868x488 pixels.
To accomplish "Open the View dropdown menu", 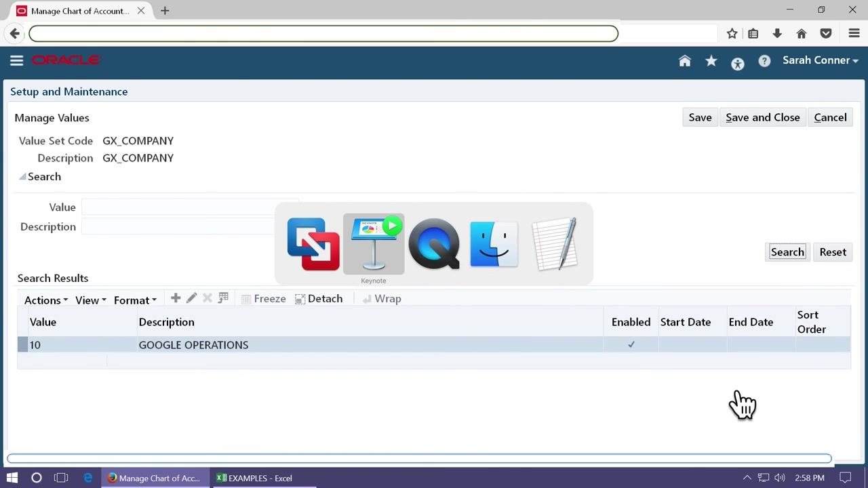I will click(91, 300).
